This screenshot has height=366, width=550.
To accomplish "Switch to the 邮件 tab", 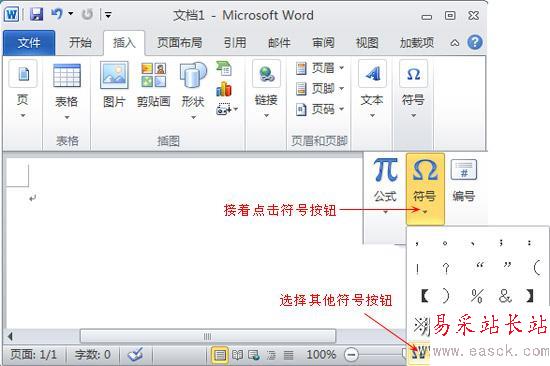I will (x=279, y=43).
